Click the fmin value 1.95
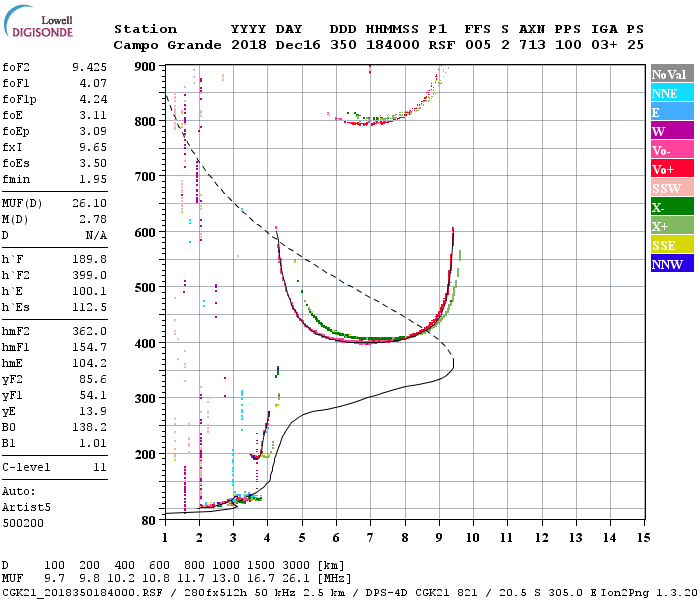This screenshot has height=600, width=700. pyautogui.click(x=93, y=179)
